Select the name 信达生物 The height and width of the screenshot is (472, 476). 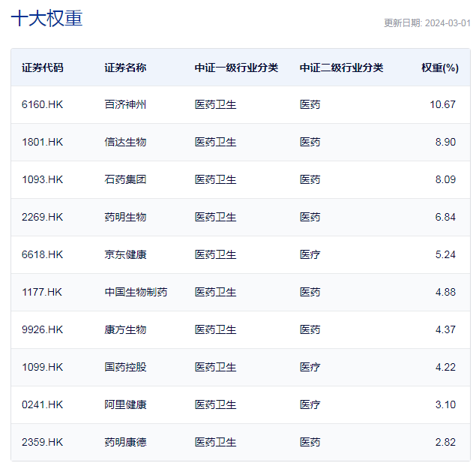(125, 142)
